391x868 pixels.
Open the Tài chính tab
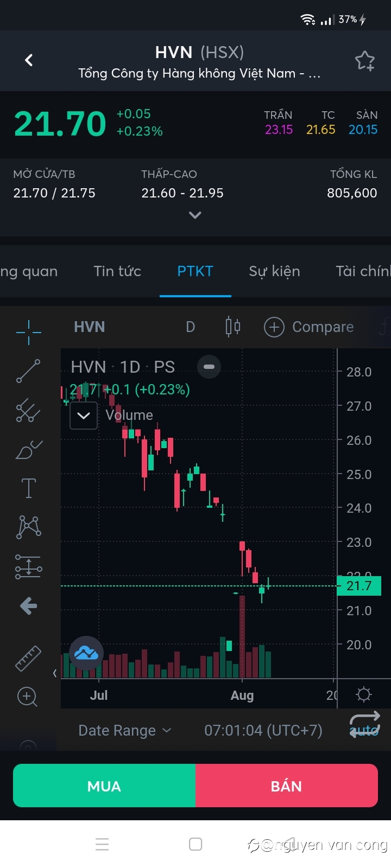point(363,271)
